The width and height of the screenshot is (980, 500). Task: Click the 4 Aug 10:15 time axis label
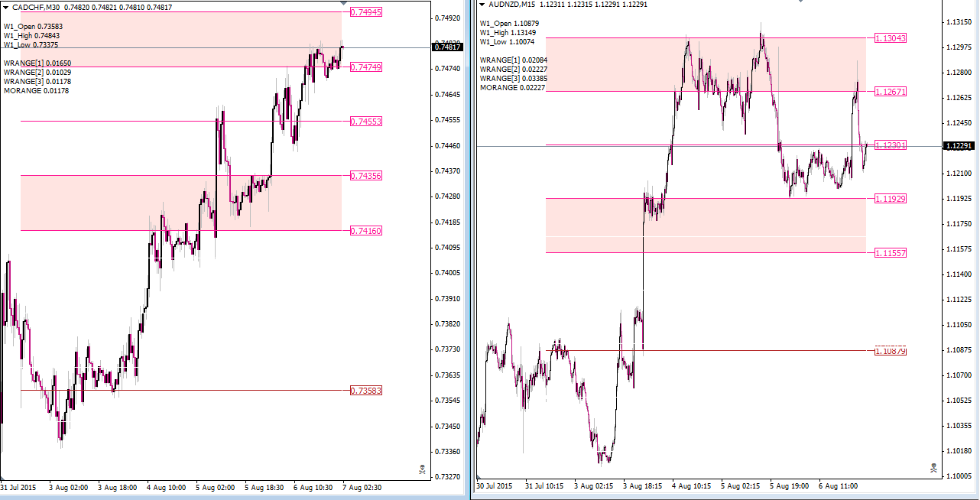(691, 485)
